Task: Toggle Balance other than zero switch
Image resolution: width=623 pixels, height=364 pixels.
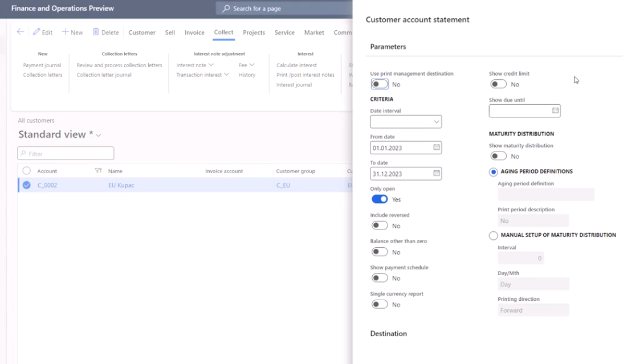Action: 380,252
